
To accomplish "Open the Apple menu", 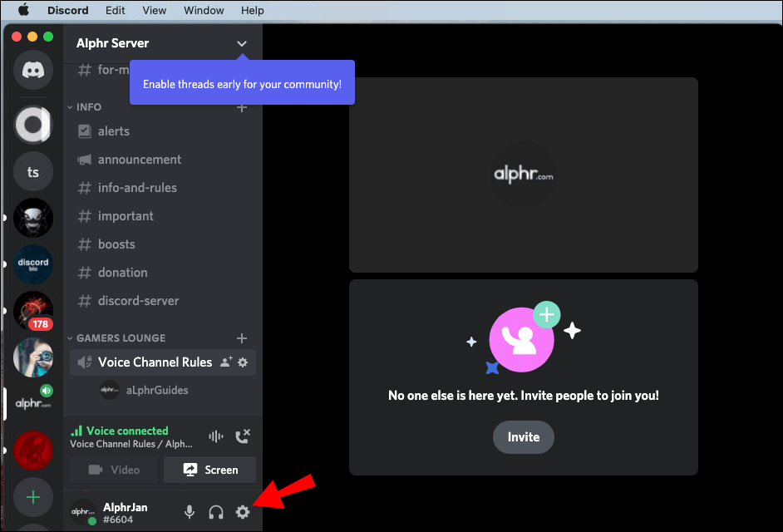I will click(x=23, y=10).
